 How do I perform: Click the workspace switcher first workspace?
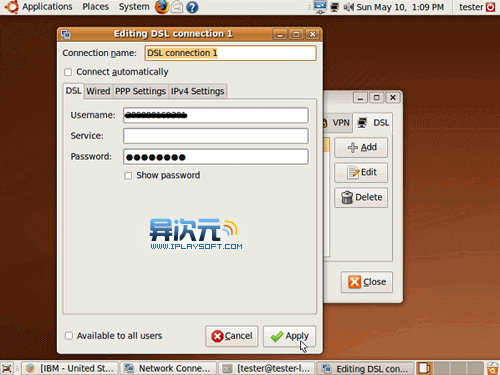click(x=425, y=368)
